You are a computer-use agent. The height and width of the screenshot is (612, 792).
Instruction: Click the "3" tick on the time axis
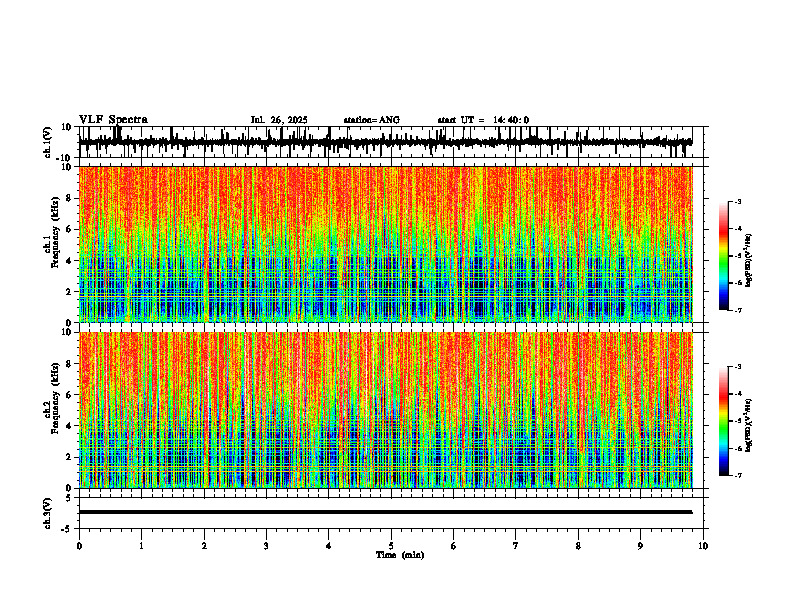click(266, 546)
